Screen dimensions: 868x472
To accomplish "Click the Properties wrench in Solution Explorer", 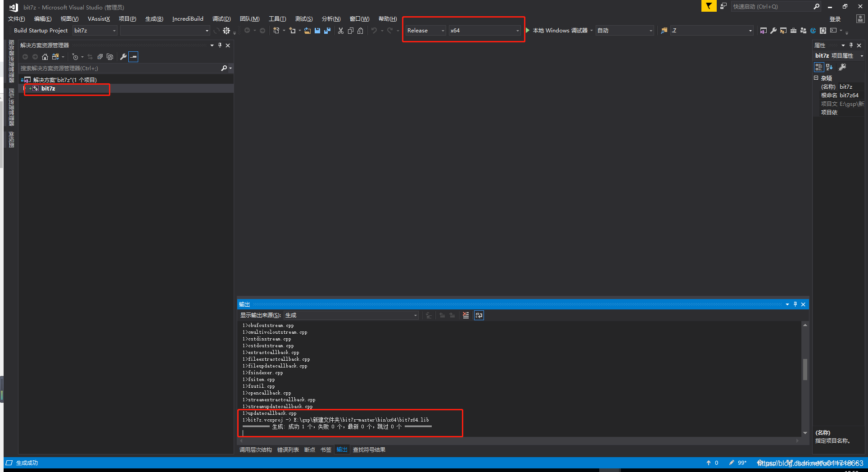I will tap(123, 57).
